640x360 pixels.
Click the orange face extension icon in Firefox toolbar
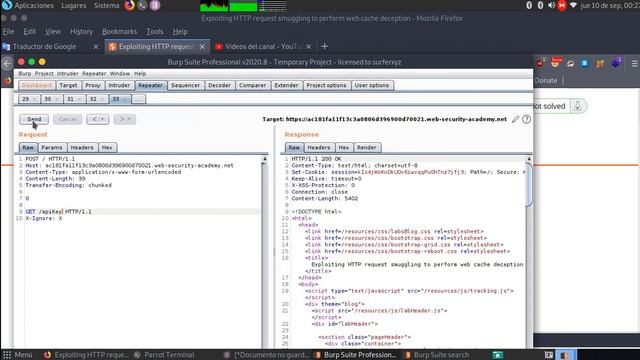point(555,62)
